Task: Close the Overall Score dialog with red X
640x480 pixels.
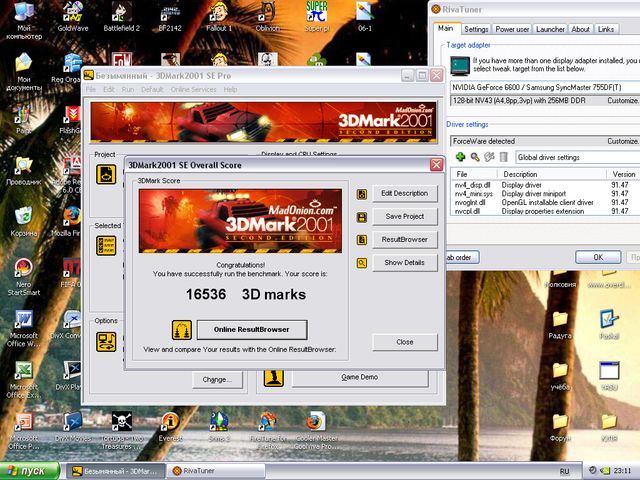Action: click(436, 164)
